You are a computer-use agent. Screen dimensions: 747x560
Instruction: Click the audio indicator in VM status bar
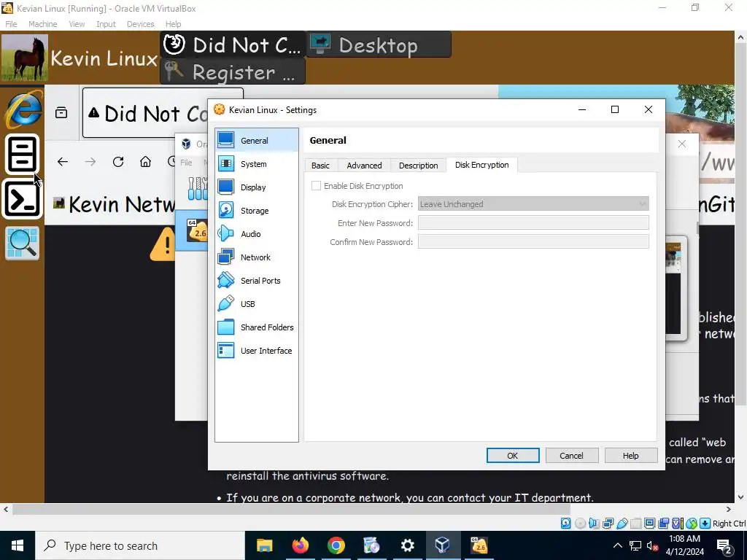[x=594, y=524]
